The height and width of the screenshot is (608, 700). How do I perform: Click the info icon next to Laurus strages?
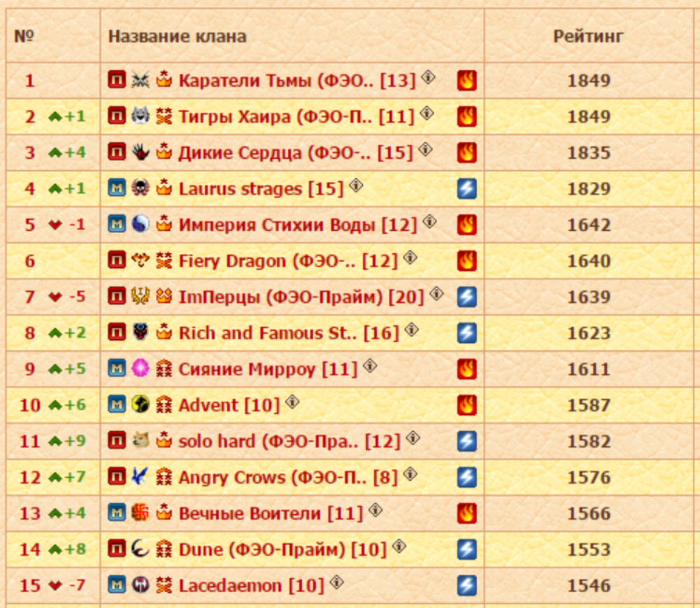click(x=357, y=185)
